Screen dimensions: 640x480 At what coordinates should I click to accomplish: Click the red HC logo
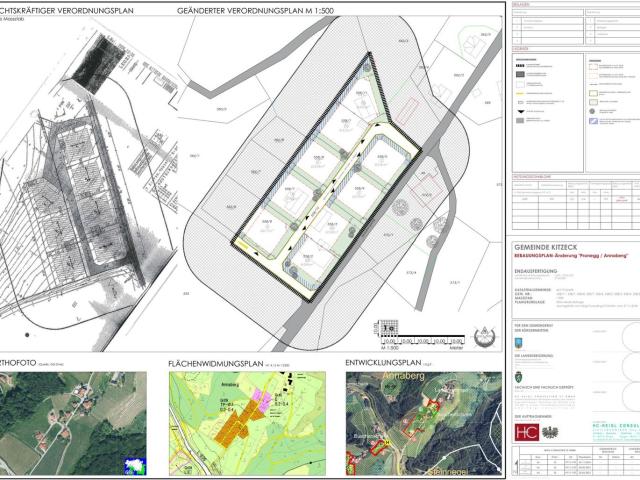[527, 432]
